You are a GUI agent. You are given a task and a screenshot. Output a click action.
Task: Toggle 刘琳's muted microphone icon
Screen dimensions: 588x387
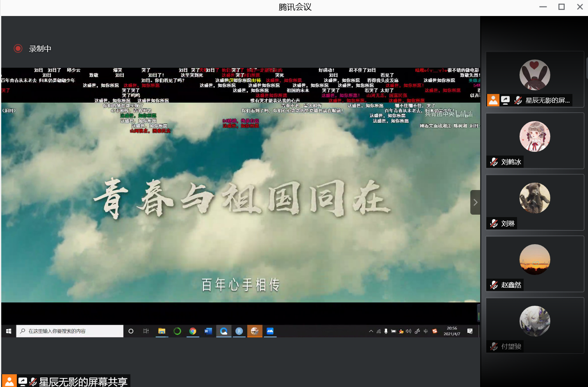coord(494,224)
